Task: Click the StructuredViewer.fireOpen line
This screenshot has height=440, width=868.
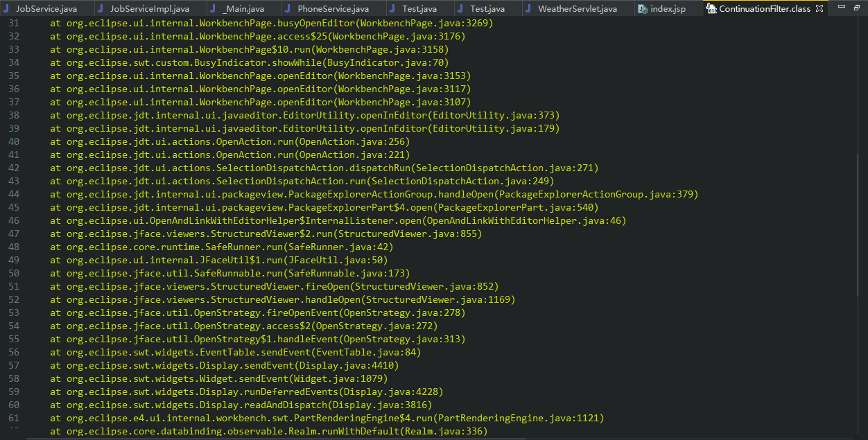Action: (275, 286)
